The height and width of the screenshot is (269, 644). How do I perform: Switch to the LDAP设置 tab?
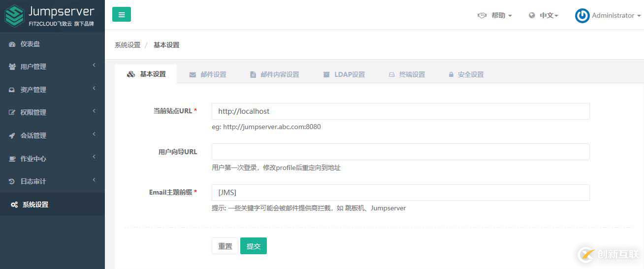coord(344,74)
